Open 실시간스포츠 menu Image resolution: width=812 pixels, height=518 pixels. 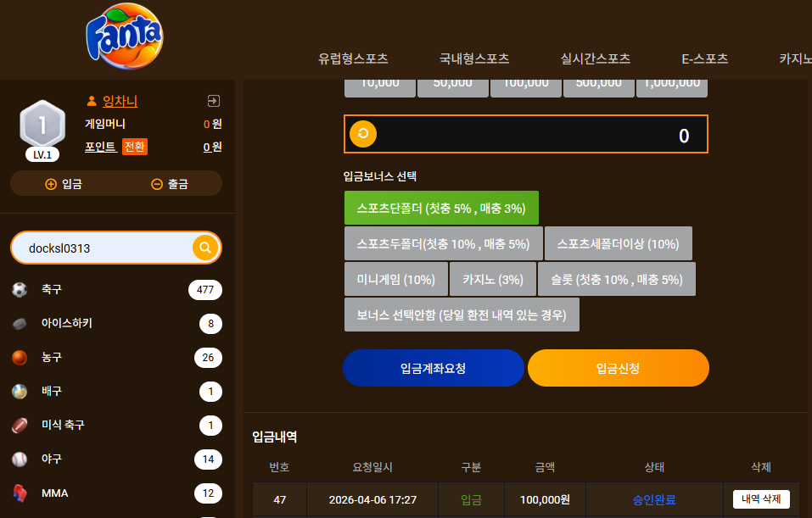coord(596,58)
